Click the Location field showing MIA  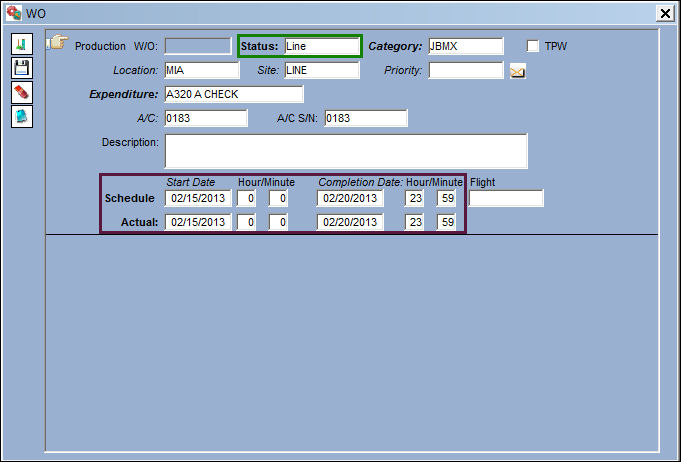202,70
